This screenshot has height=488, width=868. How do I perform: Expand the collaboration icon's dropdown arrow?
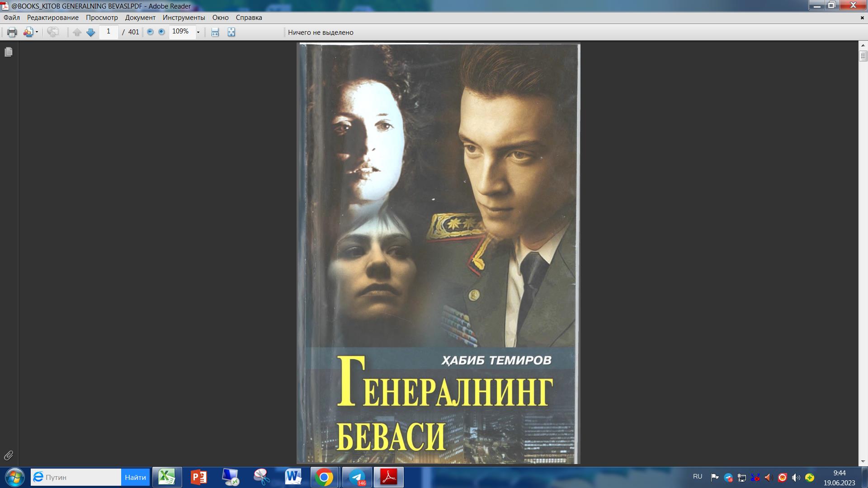coord(37,32)
